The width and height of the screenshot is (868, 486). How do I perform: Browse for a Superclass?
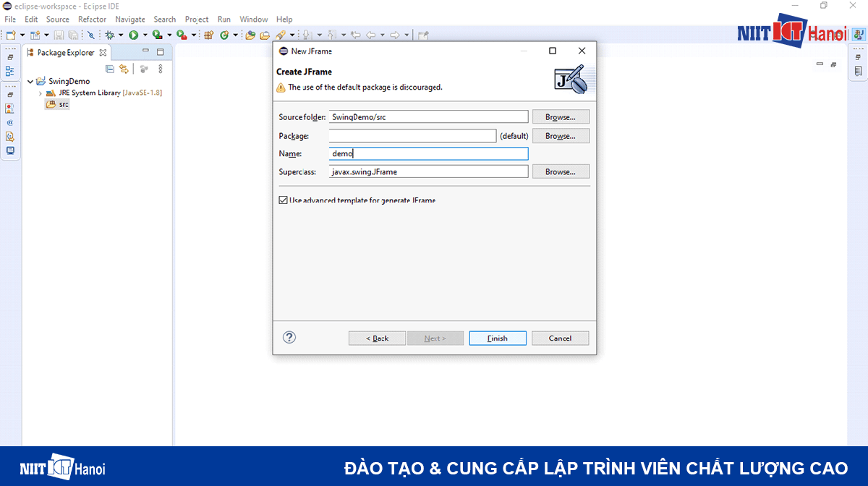tap(561, 171)
